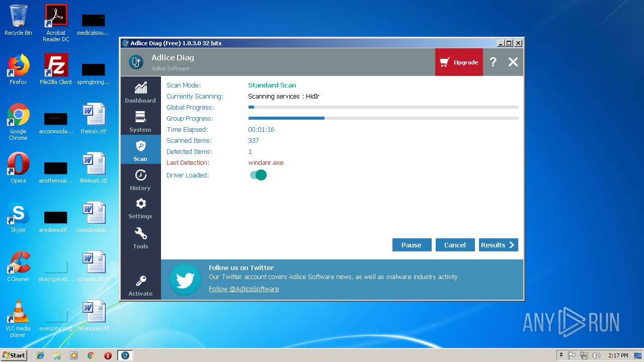Open Windows Explorer folder from taskbar

57,355
